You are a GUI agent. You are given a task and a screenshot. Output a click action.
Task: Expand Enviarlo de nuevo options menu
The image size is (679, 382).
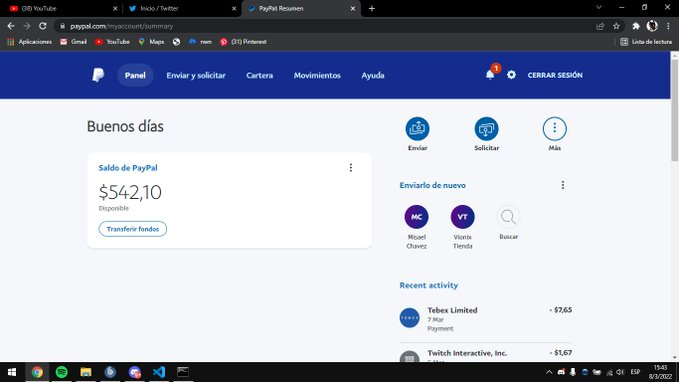(563, 185)
